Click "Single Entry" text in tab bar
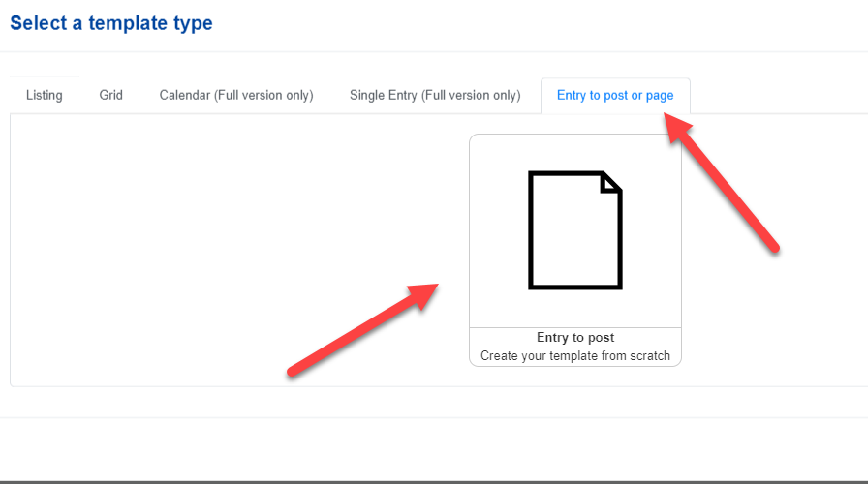Image resolution: width=868 pixels, height=484 pixels. (x=383, y=95)
